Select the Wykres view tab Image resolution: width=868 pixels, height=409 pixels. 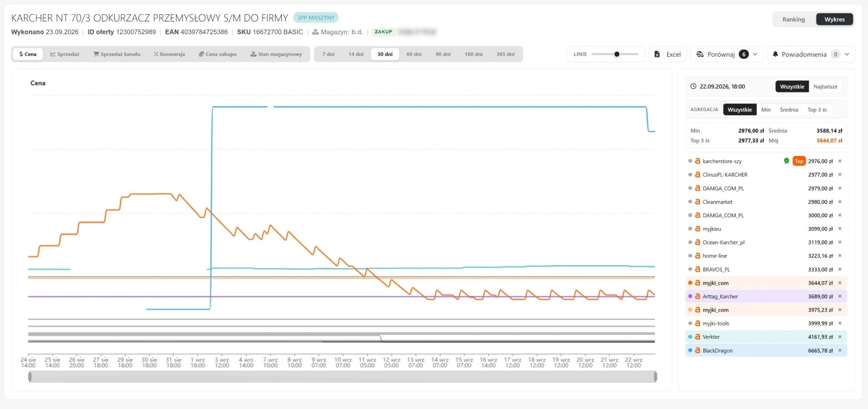pyautogui.click(x=834, y=19)
